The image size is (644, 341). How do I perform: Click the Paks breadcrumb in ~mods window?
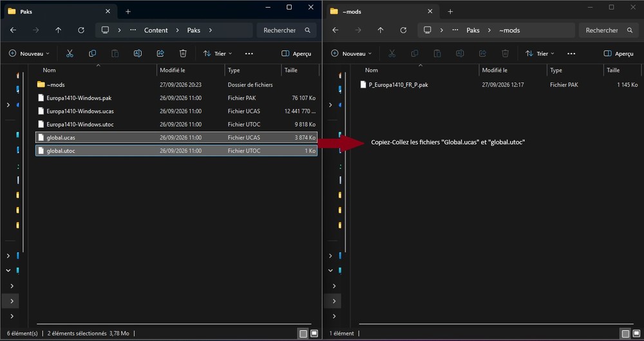coord(473,30)
